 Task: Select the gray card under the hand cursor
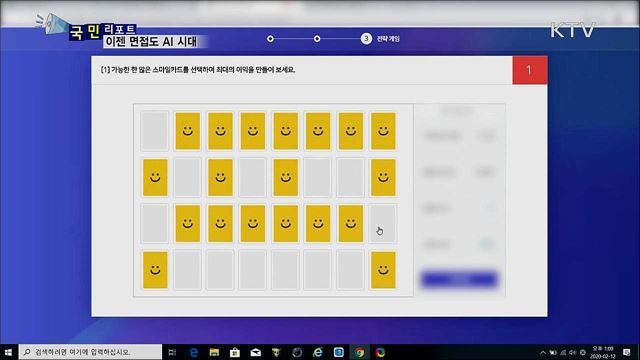tap(383, 224)
